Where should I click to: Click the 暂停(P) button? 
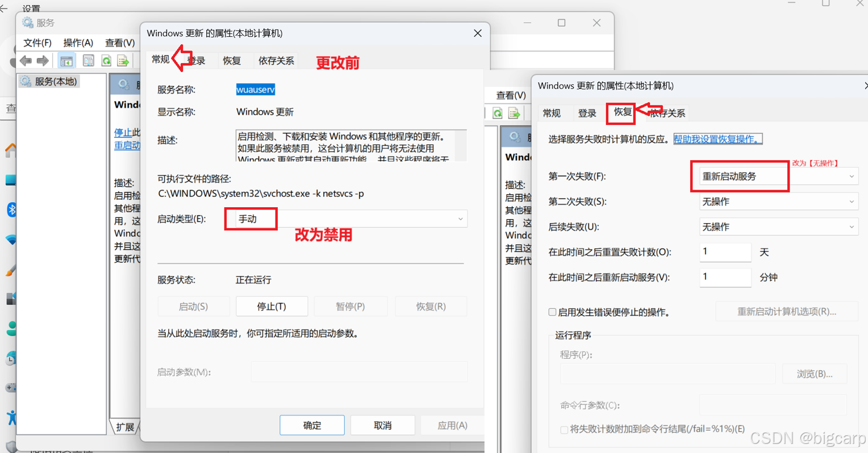point(350,307)
